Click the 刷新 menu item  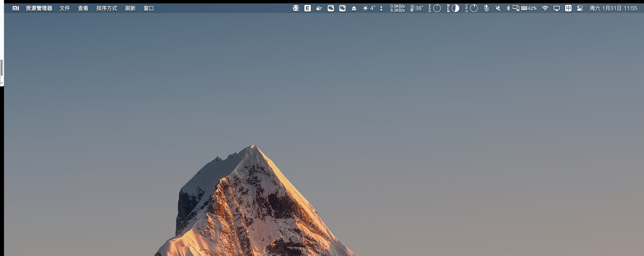pos(130,8)
